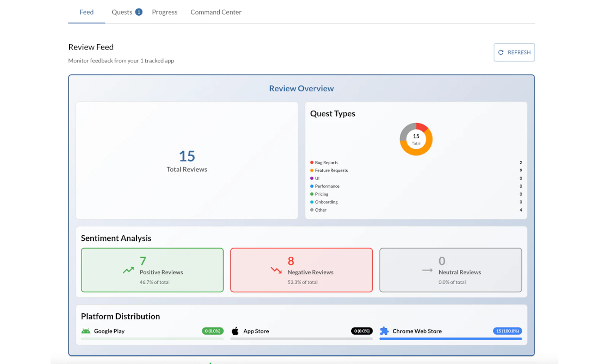
Task: Switch to the Feed tab
Action: (86, 12)
